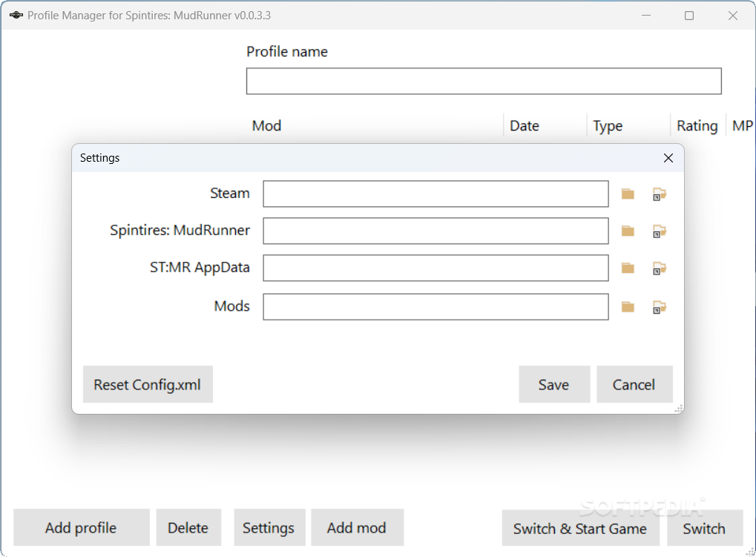Open Steam folder location in Explorer
This screenshot has height=557, width=756.
[x=660, y=194]
